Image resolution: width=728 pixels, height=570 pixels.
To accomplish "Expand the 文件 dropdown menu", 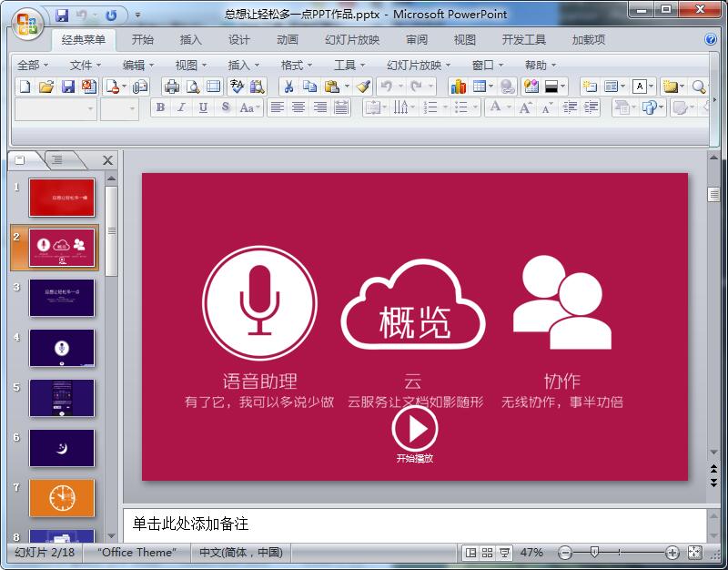I will [x=86, y=66].
